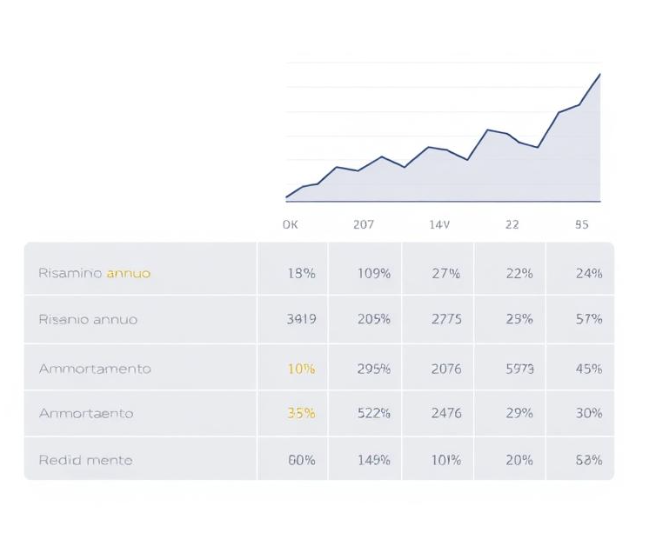The height and width of the screenshot is (534, 652).
Task: Click the 57% cell
Action: tap(589, 319)
